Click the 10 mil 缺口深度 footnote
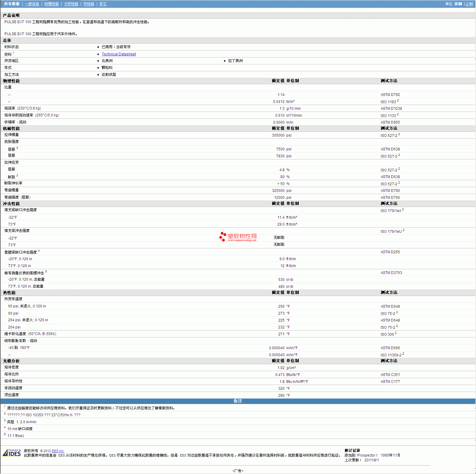The image size is (476, 474). (20, 429)
